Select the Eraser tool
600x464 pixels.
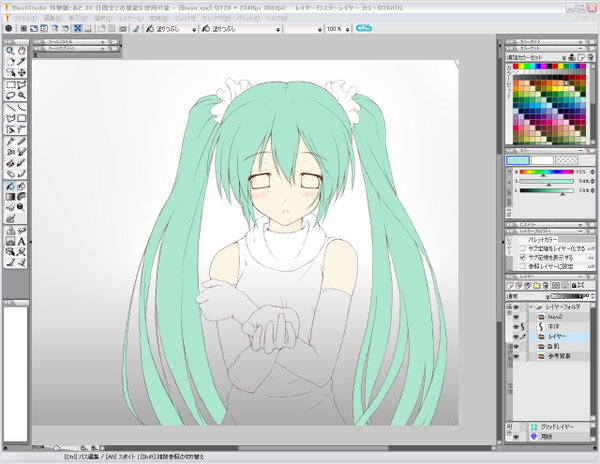coord(10,174)
